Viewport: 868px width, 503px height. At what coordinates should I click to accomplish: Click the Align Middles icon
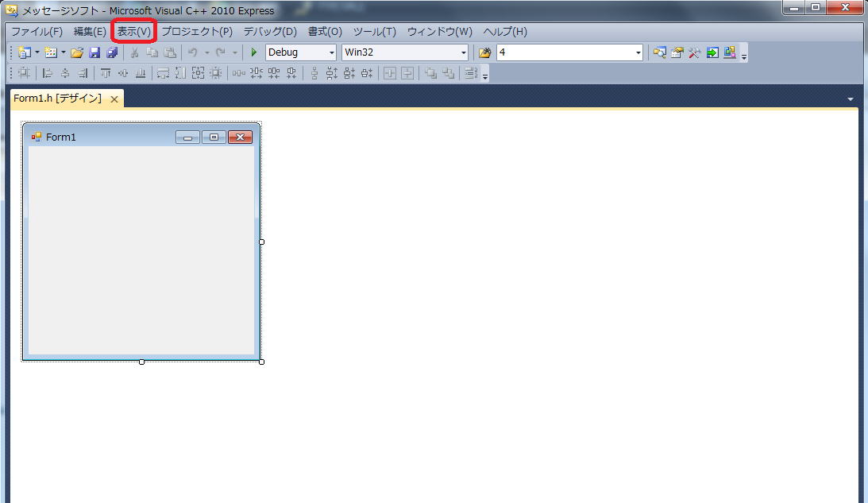pos(123,73)
